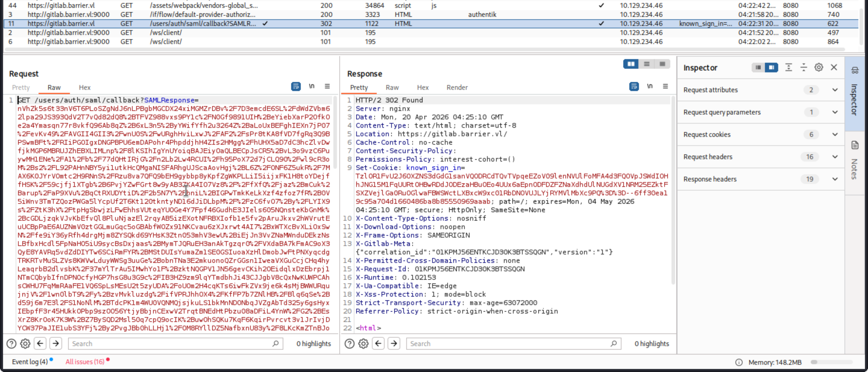Image resolution: width=868 pixels, height=372 pixels.
Task: Expand Request cookies section
Action: click(x=835, y=134)
